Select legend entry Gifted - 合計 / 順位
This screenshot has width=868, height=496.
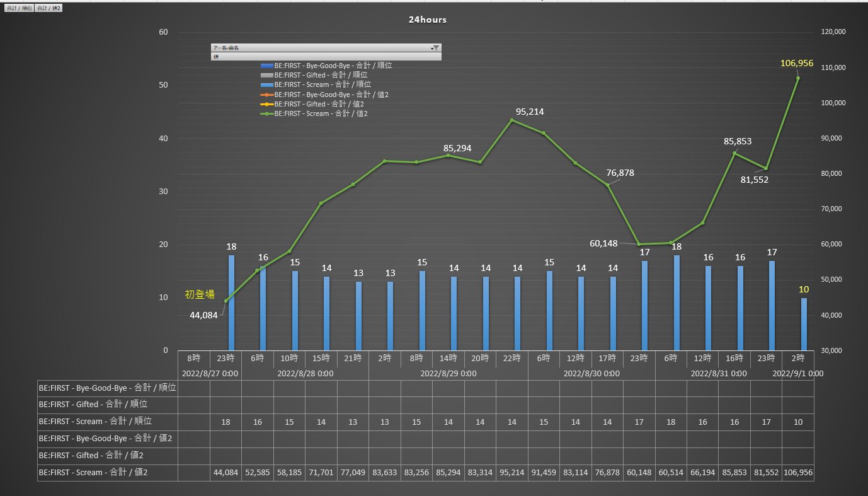(x=314, y=75)
